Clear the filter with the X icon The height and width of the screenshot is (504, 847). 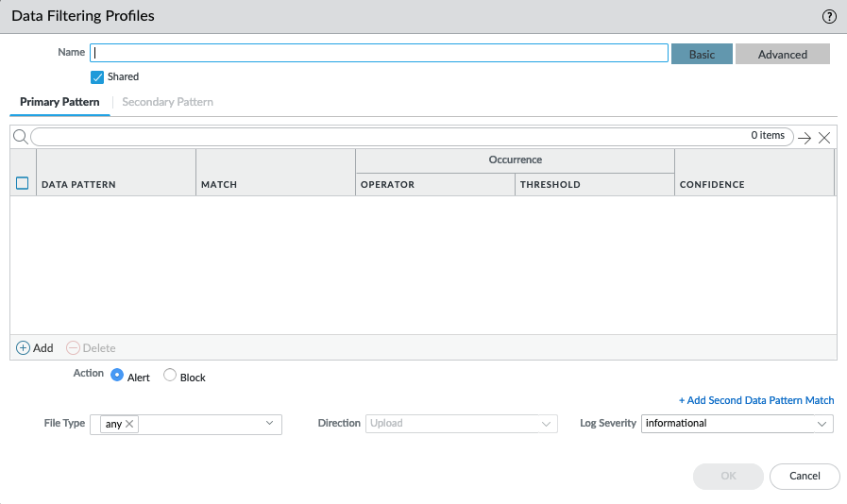(x=824, y=138)
